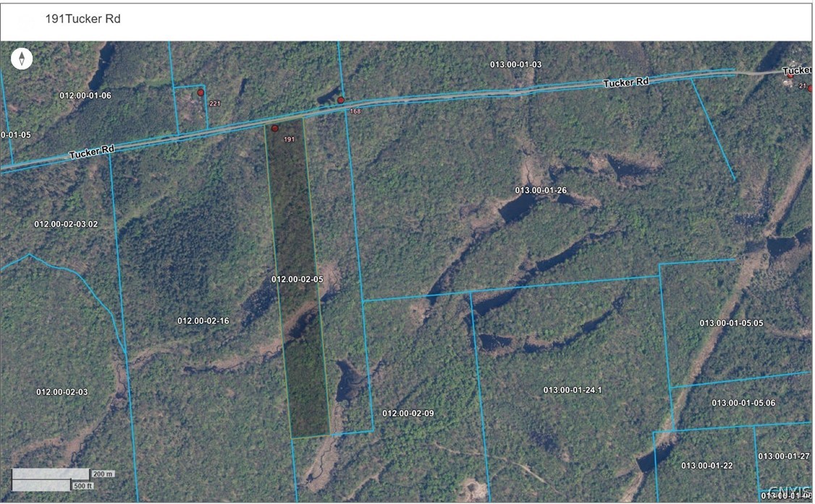Click parcel label 012.00-01-06
The height and width of the screenshot is (504, 815).
(85, 95)
